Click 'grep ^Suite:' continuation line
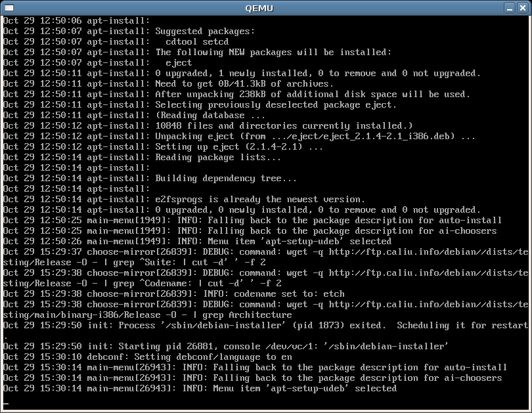532x413 pixels. click(x=135, y=263)
